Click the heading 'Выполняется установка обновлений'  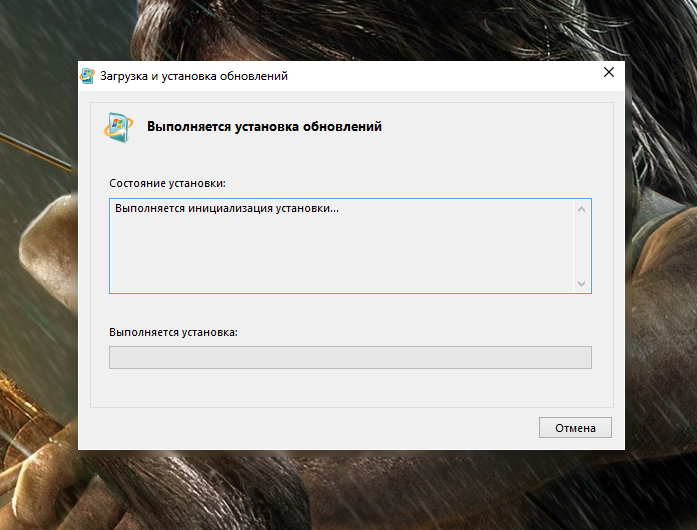(264, 127)
